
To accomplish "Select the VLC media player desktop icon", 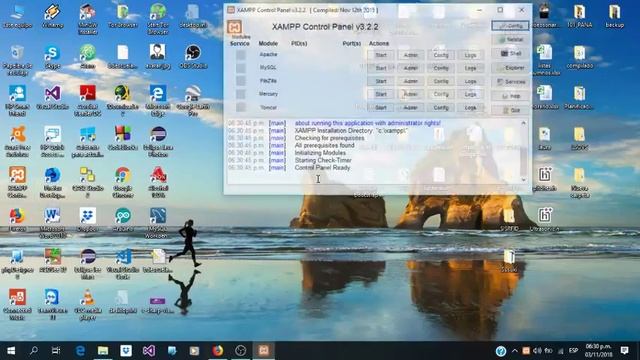I will 87,304.
